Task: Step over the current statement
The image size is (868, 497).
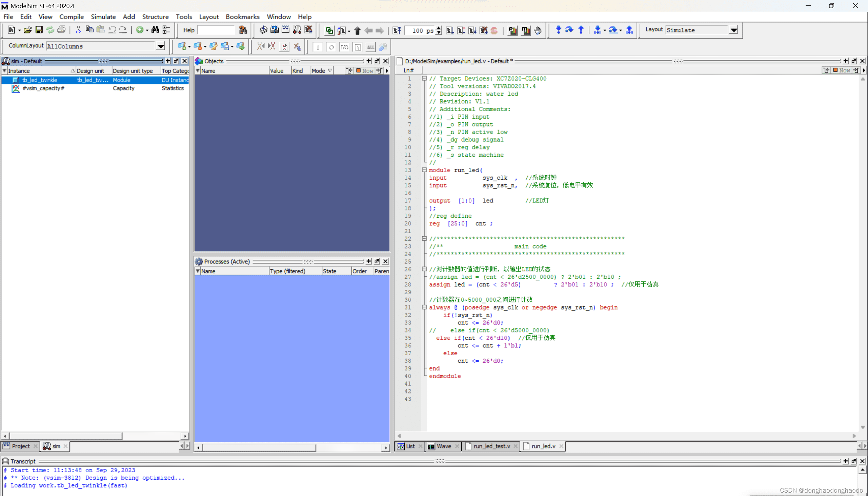Action: click(x=569, y=30)
